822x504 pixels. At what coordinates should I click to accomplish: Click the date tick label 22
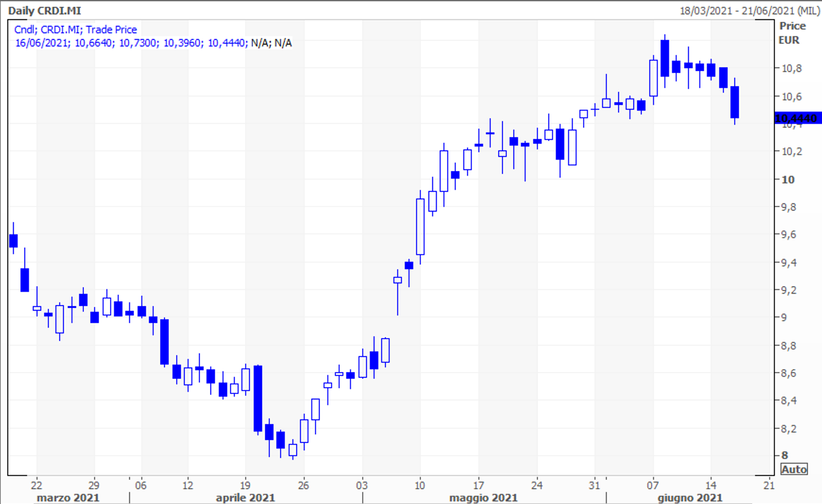[36, 485]
